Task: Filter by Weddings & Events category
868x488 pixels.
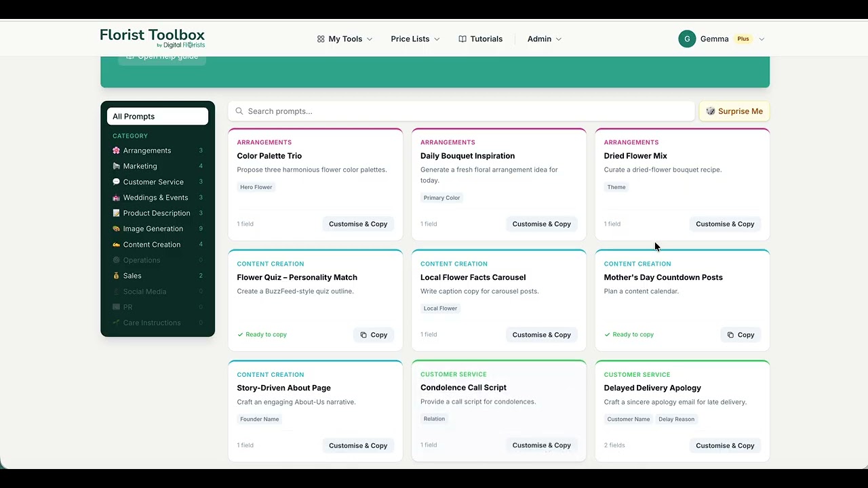Action: (x=157, y=197)
